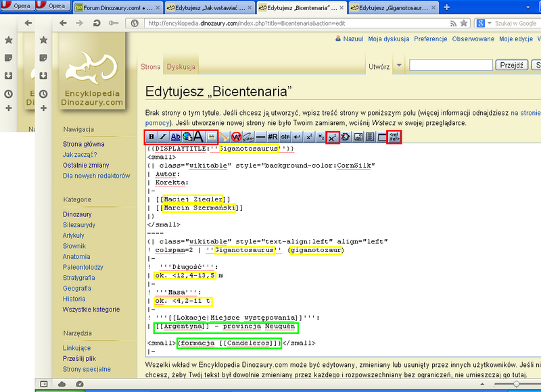
Task: Insert signature using the signature icon
Action: (248, 137)
